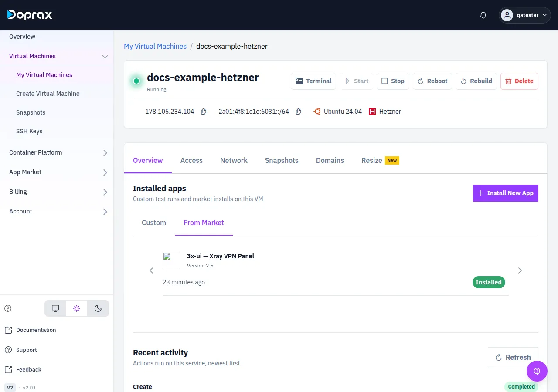Delete the virtual machine
Viewport: 558px width, 392px height.
click(x=519, y=81)
